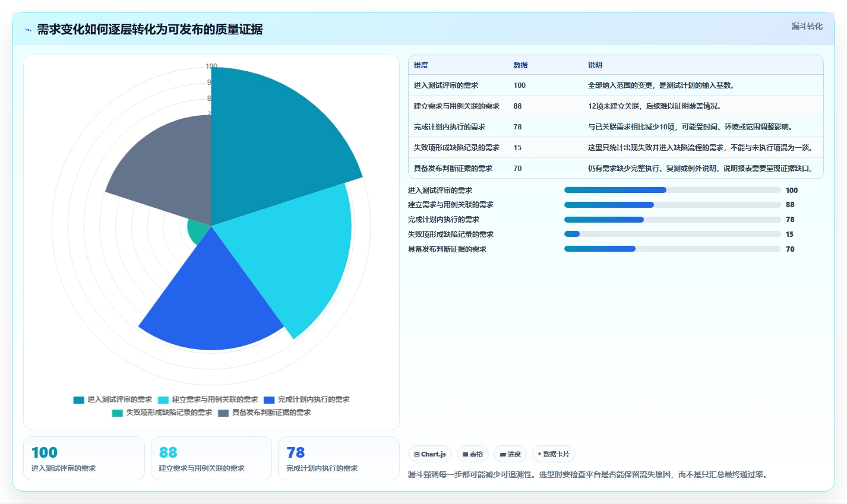The width and height of the screenshot is (847, 504).
Task: Click the title 需求变化如何逐层转化为可发布的质量证据
Action: [x=150, y=30]
